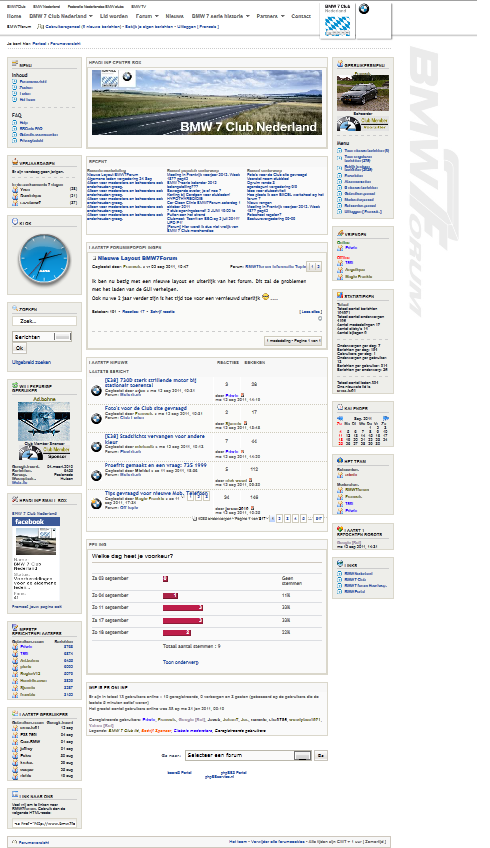
Task: Click the phpBB3 Portal footer link
Action: 234,772
